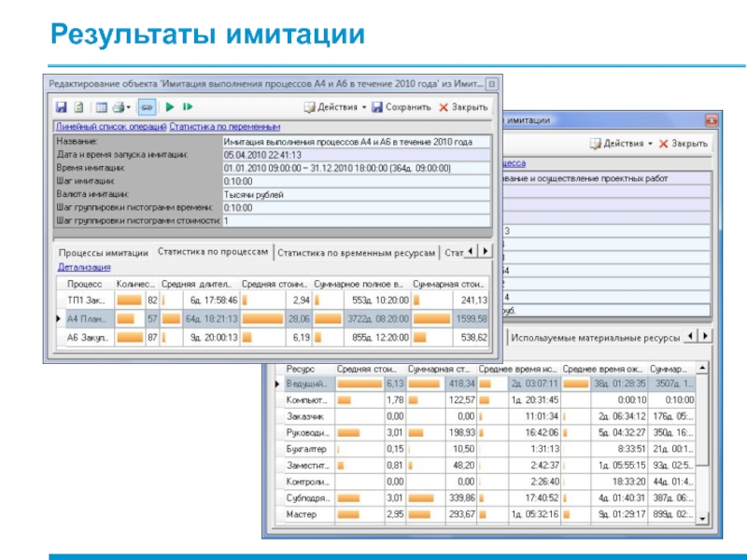The height and width of the screenshot is (560, 747).
Task: Open link Линейный список операций
Action: click(111, 127)
